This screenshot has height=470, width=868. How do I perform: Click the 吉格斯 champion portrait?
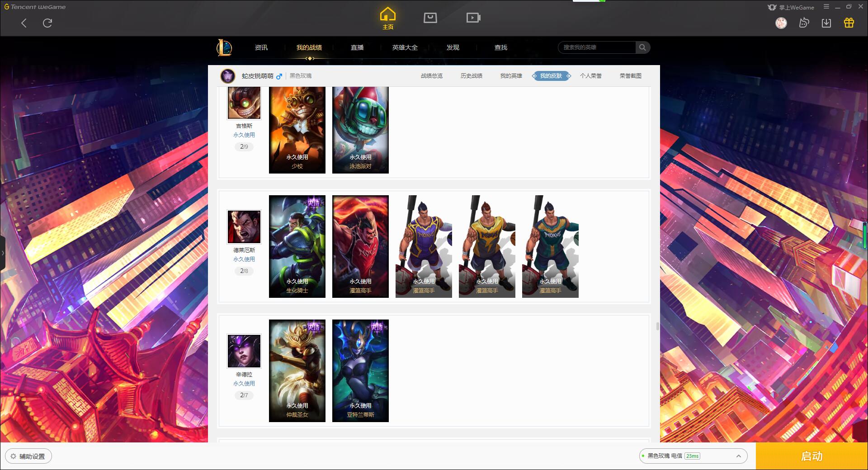pyautogui.click(x=244, y=103)
